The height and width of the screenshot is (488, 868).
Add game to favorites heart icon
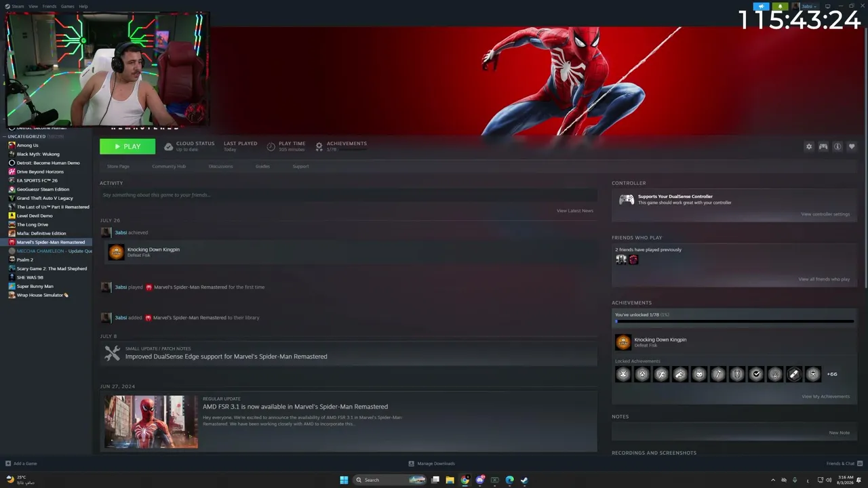tap(852, 146)
